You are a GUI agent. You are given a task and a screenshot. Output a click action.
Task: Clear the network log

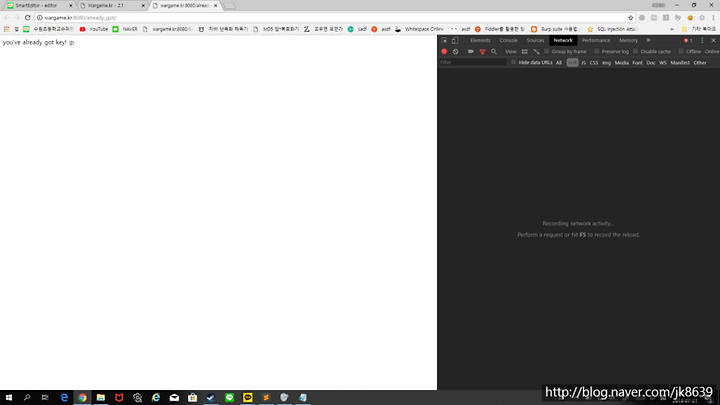pyautogui.click(x=456, y=51)
